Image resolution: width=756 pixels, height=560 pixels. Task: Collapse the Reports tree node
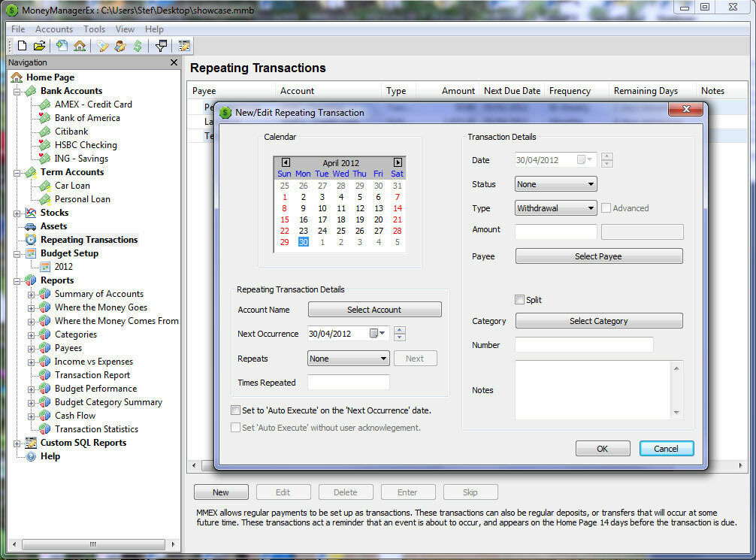(17, 280)
